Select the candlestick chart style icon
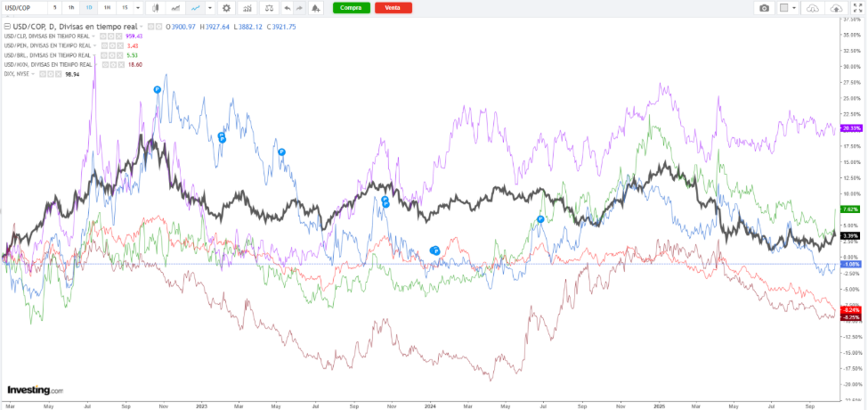Image resolution: width=868 pixels, height=410 pixels. click(158, 8)
